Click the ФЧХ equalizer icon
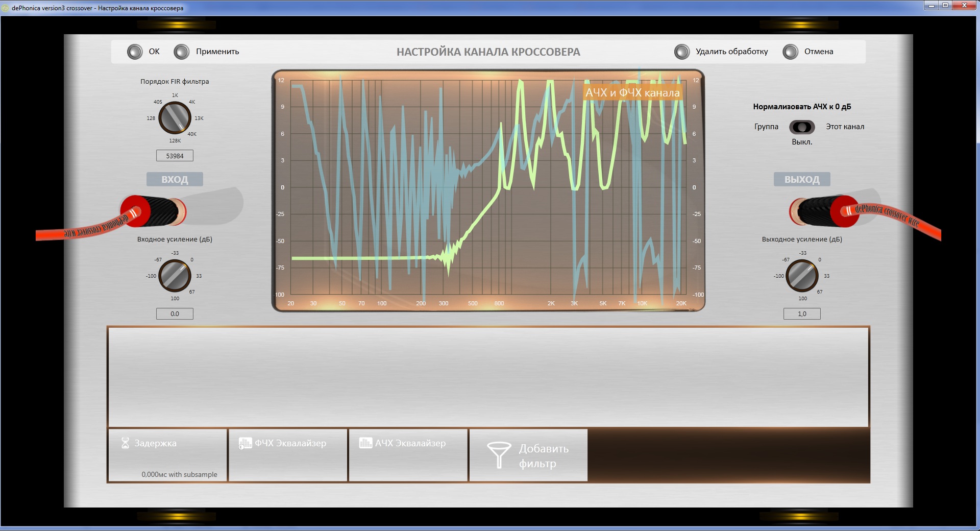This screenshot has width=980, height=531. (246, 443)
